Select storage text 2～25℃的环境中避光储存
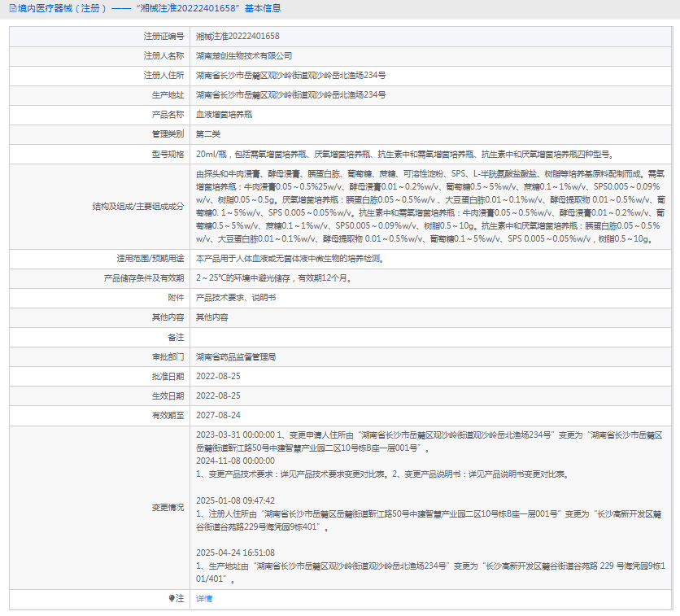 [273, 278]
